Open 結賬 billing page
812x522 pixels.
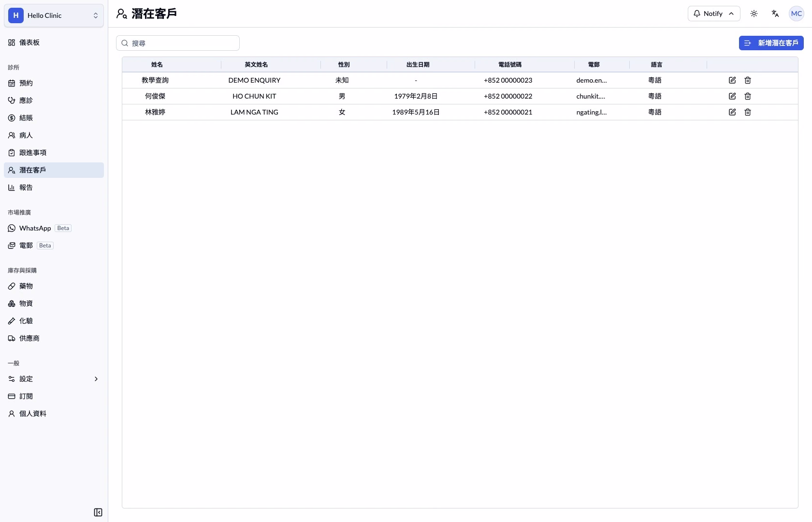tap(54, 118)
